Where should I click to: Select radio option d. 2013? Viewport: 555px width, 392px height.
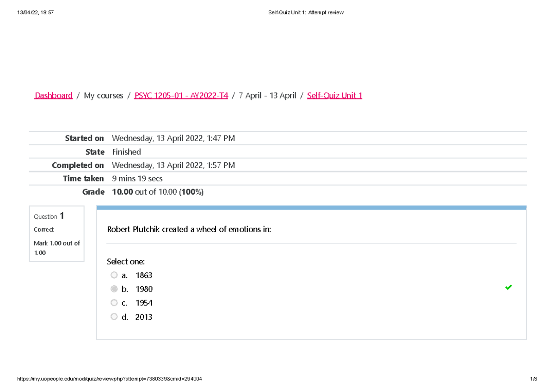coord(114,317)
